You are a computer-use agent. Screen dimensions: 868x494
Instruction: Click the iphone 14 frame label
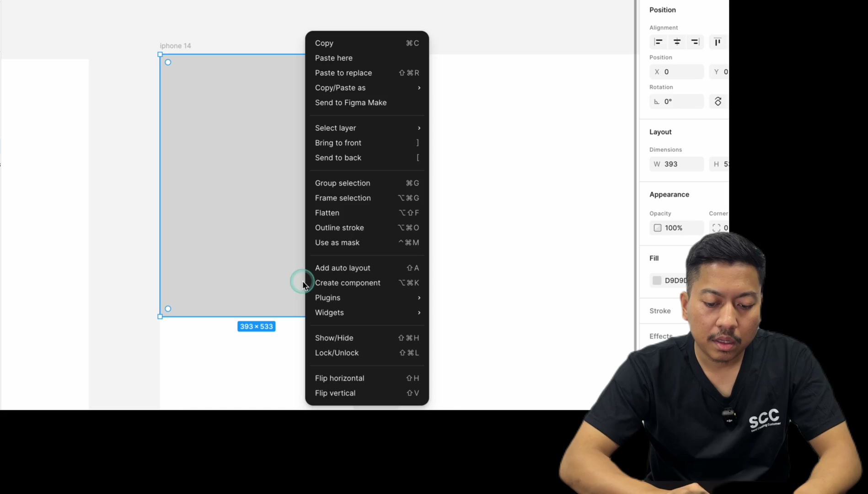pyautogui.click(x=175, y=46)
